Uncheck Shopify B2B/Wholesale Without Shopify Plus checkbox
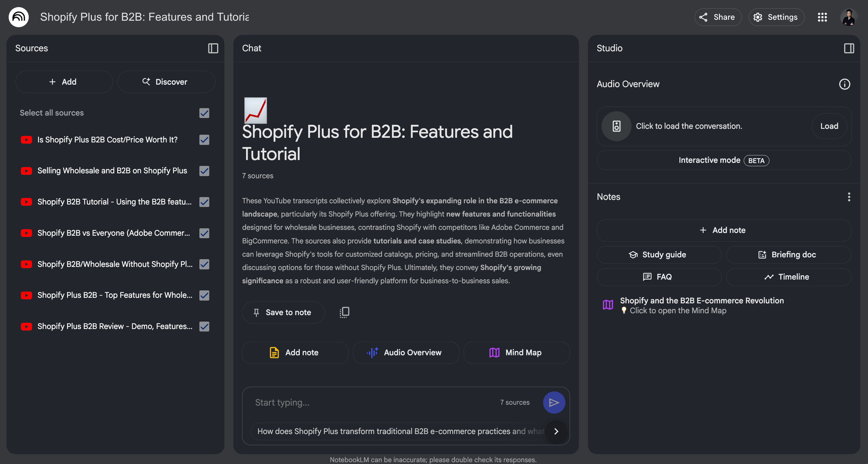The width and height of the screenshot is (868, 464). coord(204,264)
